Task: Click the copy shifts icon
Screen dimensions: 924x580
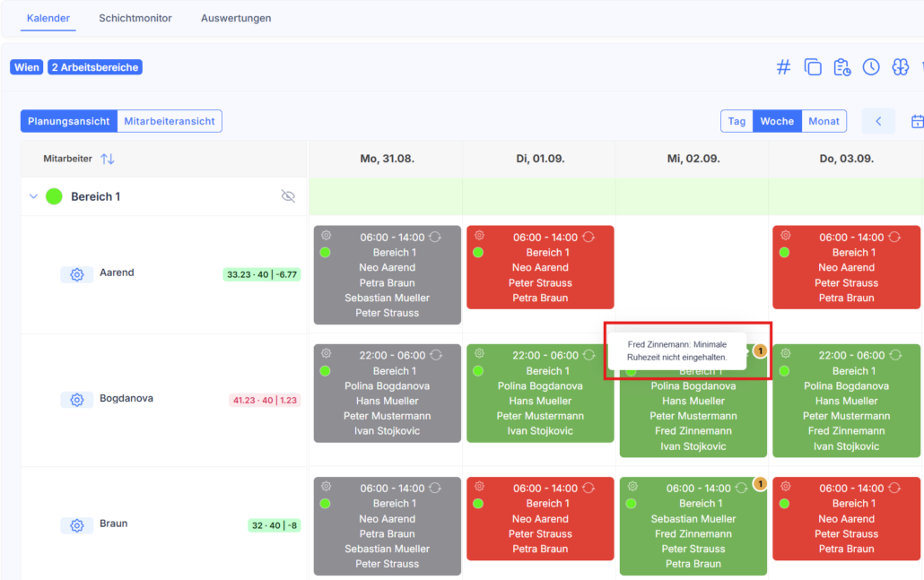Action: pos(813,67)
